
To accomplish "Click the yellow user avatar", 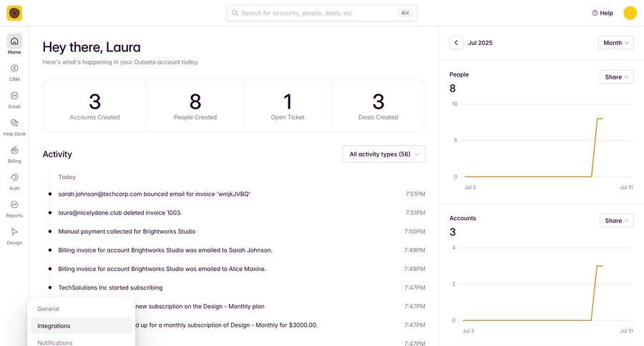I will (x=630, y=13).
